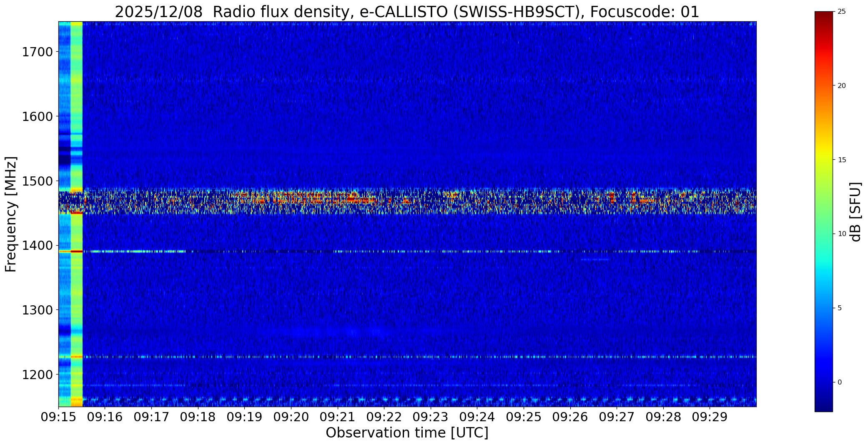Click the colorbar tick label 25
868x445 pixels.
[842, 12]
